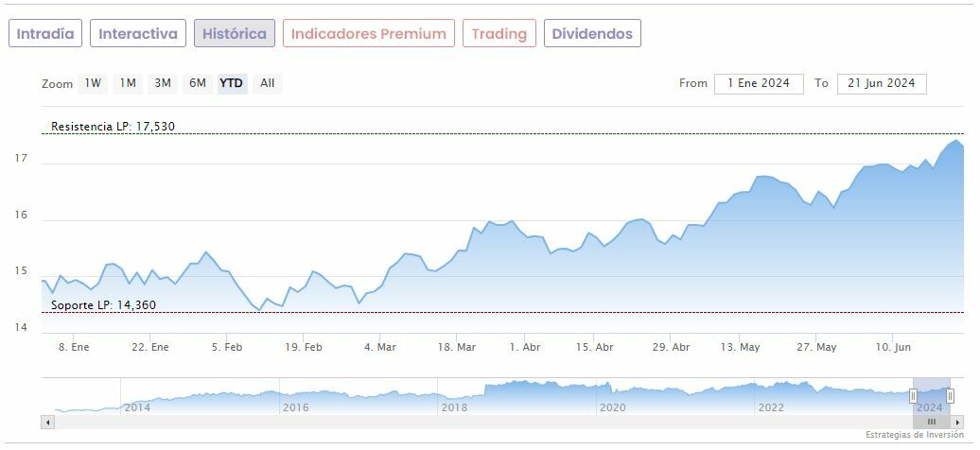The width and height of the screenshot is (980, 450).
Task: Open the Intradía tab
Action: click(45, 34)
